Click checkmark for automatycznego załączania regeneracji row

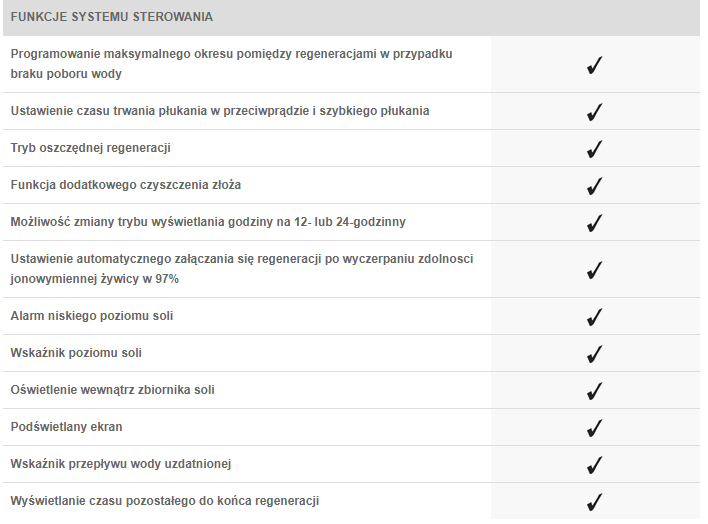pyautogui.click(x=595, y=270)
